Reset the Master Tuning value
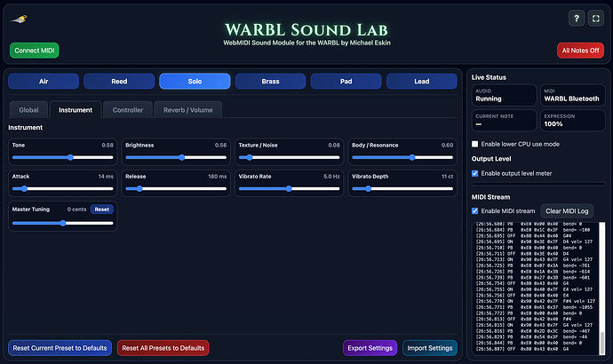Image resolution: width=613 pixels, height=364 pixels. pos(102,210)
